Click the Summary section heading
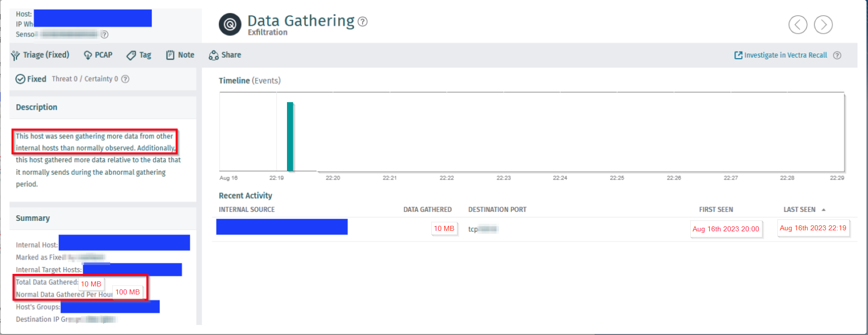 pyautogui.click(x=33, y=218)
